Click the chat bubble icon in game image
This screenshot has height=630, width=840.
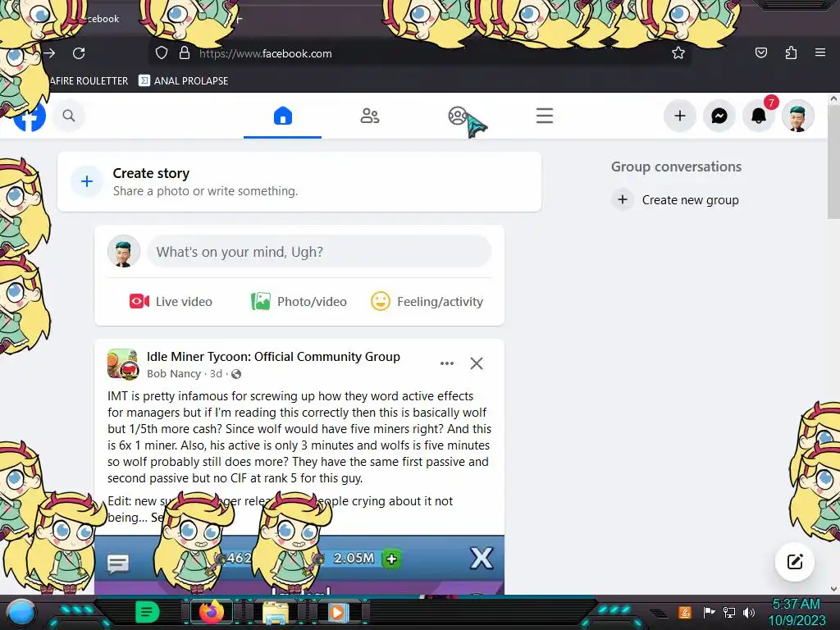118,564
